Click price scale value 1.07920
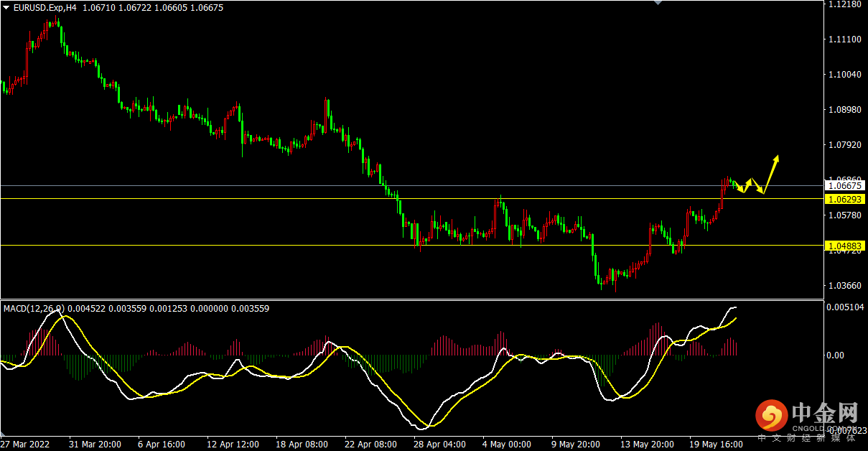Image resolution: width=868 pixels, height=451 pixels. pos(844,145)
